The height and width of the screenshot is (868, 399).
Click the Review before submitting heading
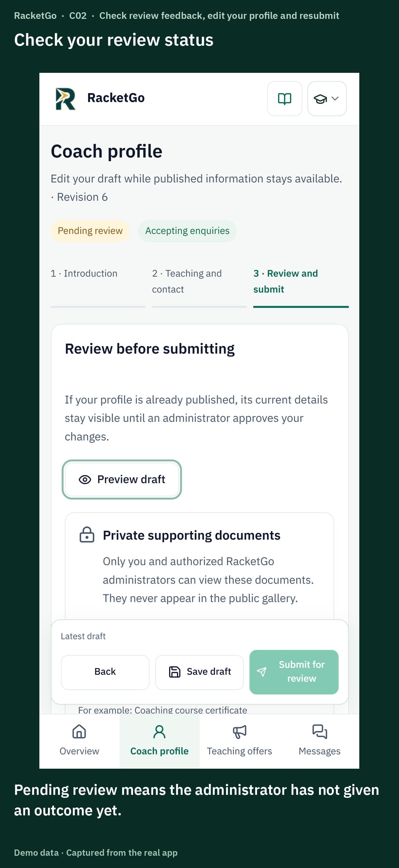pos(150,349)
